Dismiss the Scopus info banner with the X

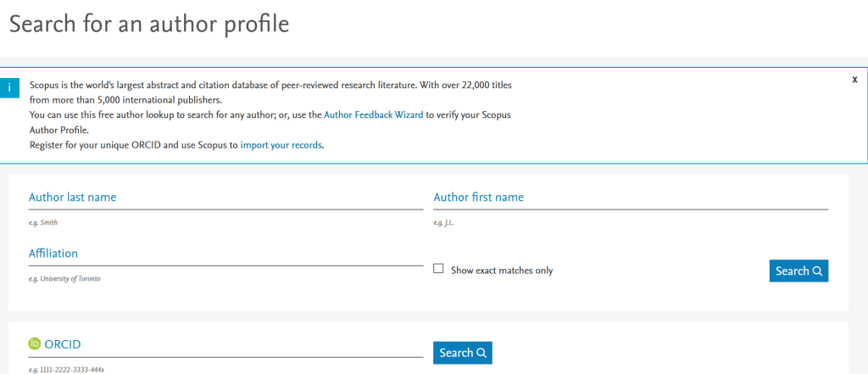tap(854, 79)
